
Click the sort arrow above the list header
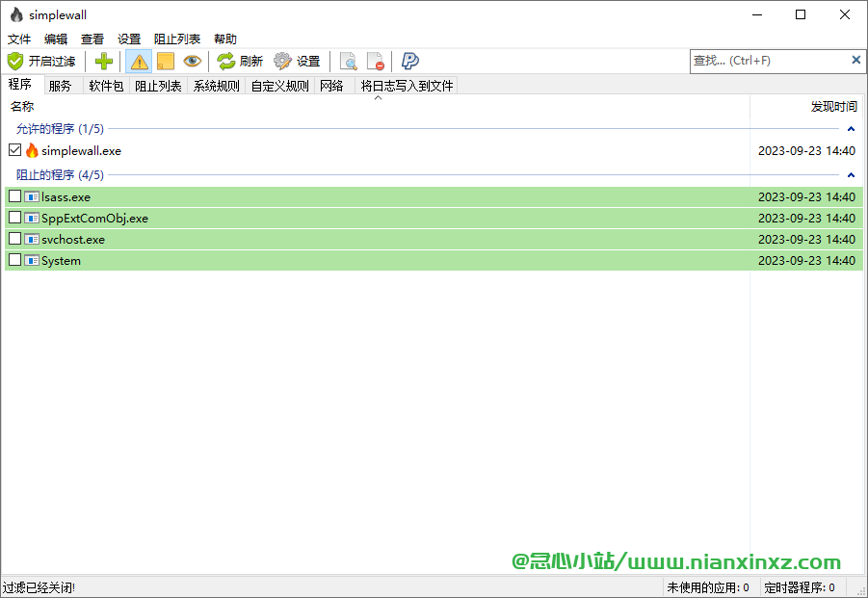[x=378, y=98]
